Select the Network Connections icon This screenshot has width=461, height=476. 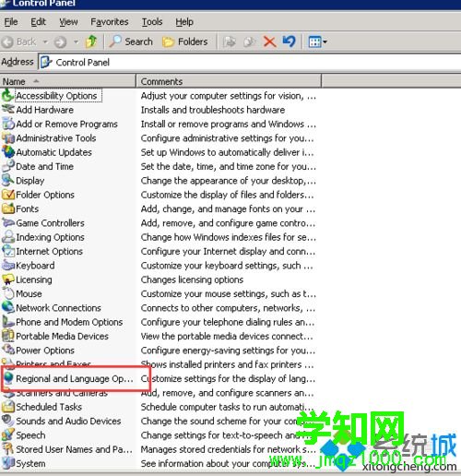[x=8, y=307]
